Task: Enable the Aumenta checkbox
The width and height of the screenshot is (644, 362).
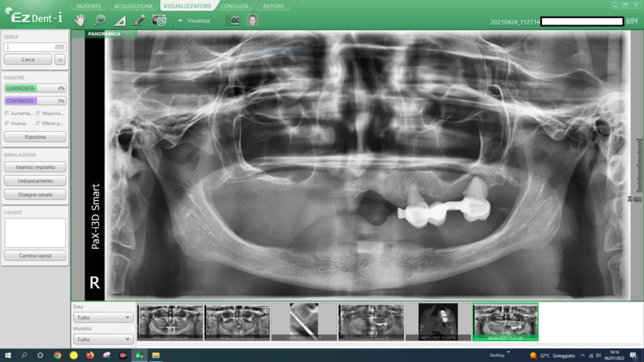Action: point(7,113)
